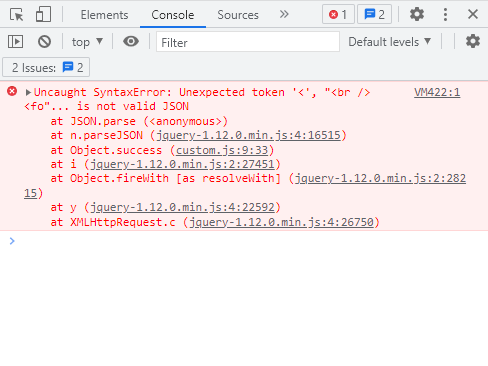Open the top JavaScript context dropdown
The image size is (488, 366).
point(87,42)
